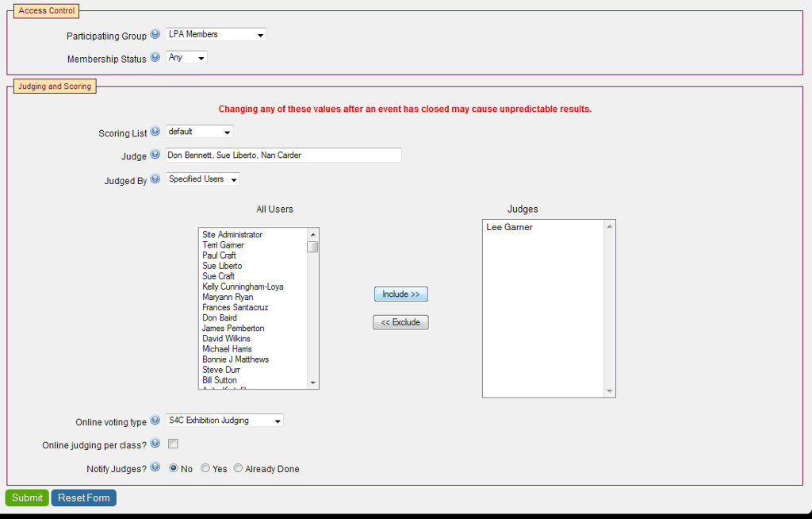Choose Already Done for Notify Judges

pyautogui.click(x=238, y=469)
